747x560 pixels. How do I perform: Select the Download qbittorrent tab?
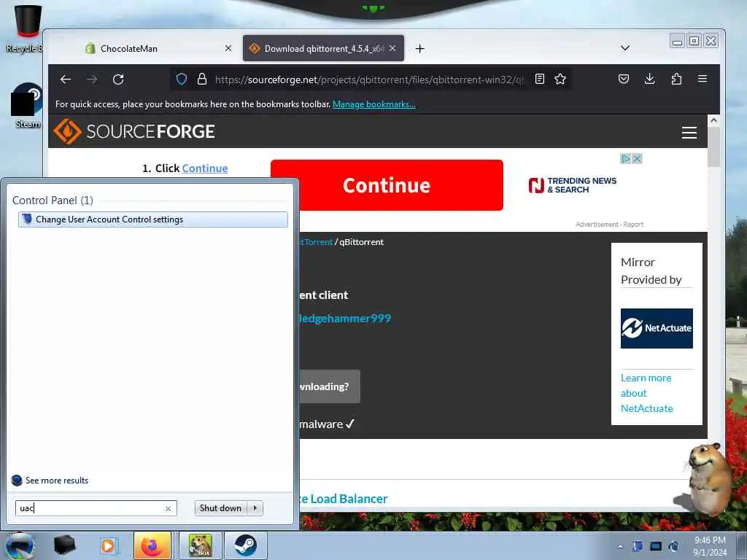(x=323, y=48)
